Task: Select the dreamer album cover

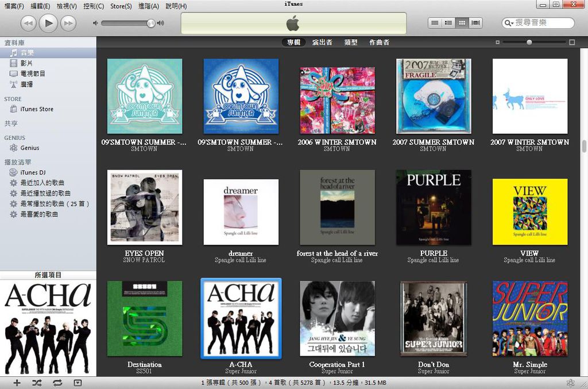Action: (x=241, y=212)
